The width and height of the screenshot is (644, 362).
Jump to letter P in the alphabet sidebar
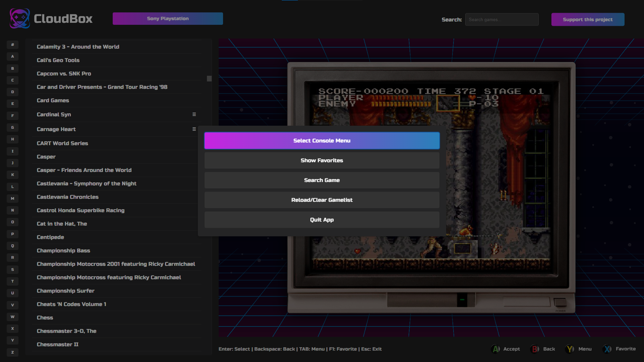coord(12,234)
